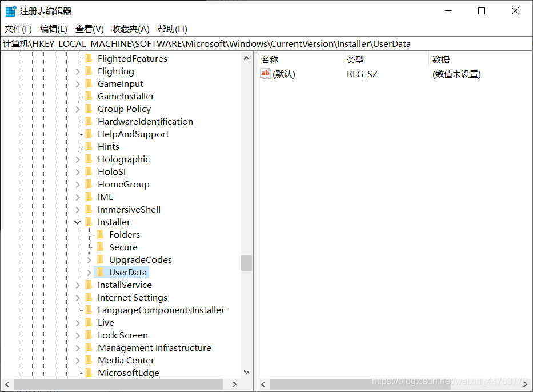Click the registry path address bar

[x=266, y=44]
